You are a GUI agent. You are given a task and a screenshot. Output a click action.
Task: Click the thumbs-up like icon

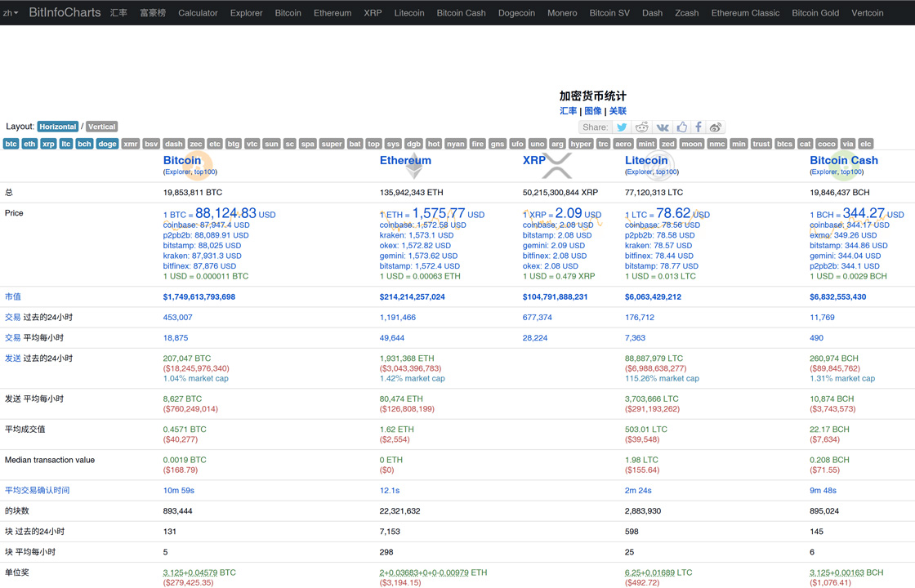pyautogui.click(x=681, y=127)
